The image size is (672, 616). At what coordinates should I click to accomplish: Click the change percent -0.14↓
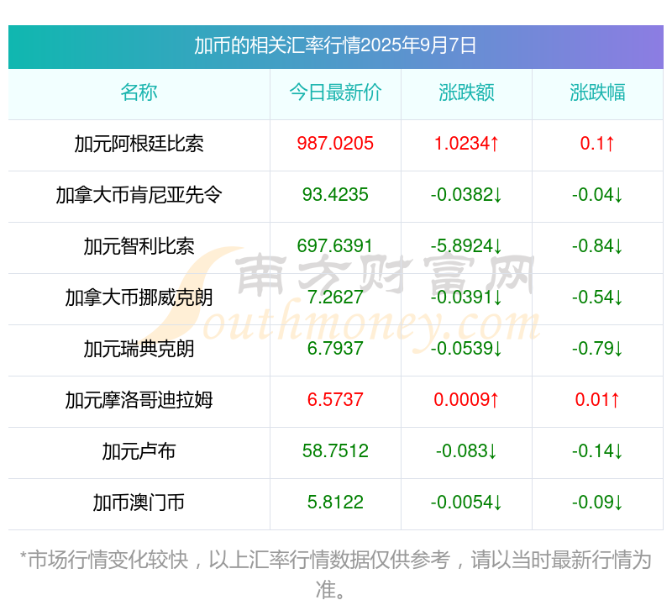pos(597,451)
